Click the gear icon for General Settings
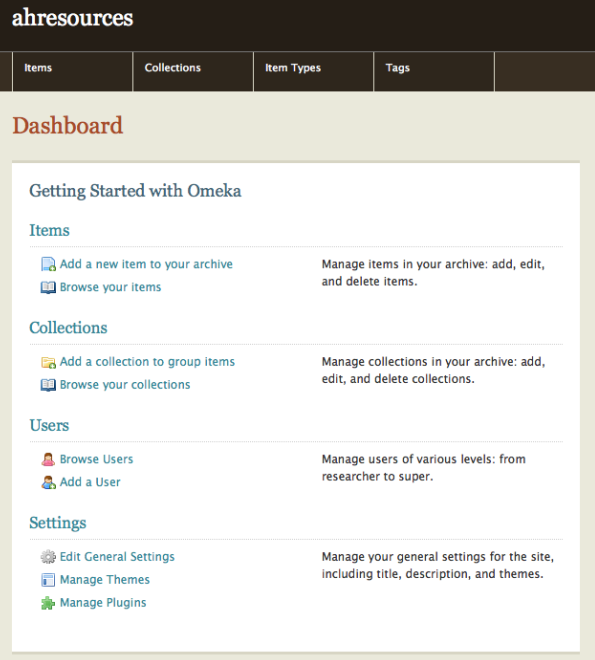 [48, 557]
